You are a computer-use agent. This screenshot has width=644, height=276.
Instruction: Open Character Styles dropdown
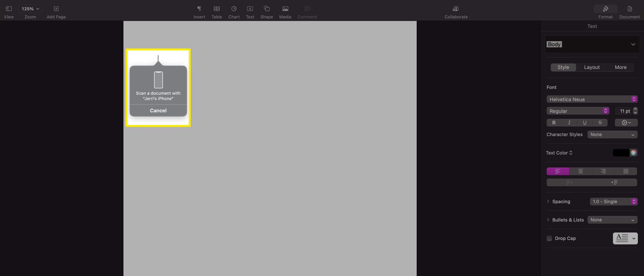612,134
